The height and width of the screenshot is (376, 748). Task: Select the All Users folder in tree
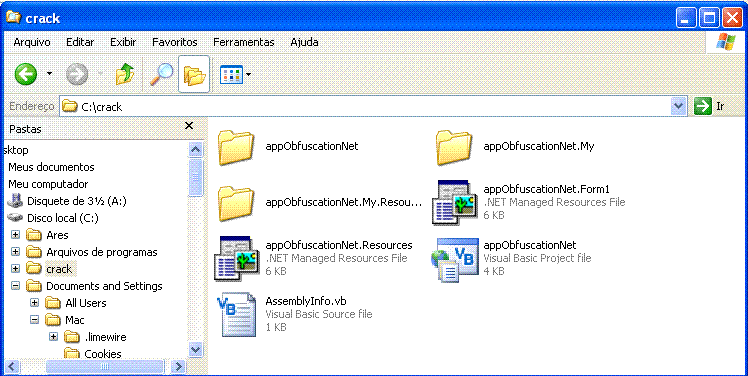tap(86, 303)
